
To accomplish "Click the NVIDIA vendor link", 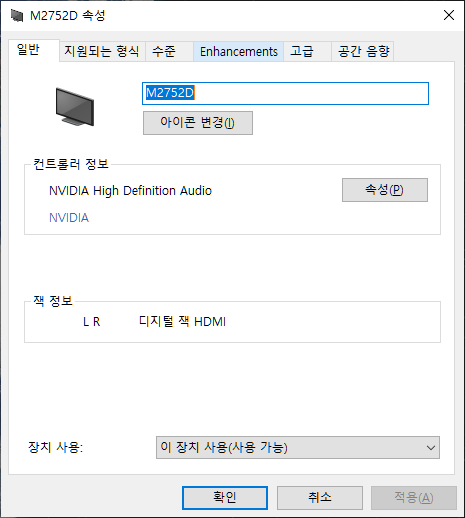I will click(x=69, y=218).
